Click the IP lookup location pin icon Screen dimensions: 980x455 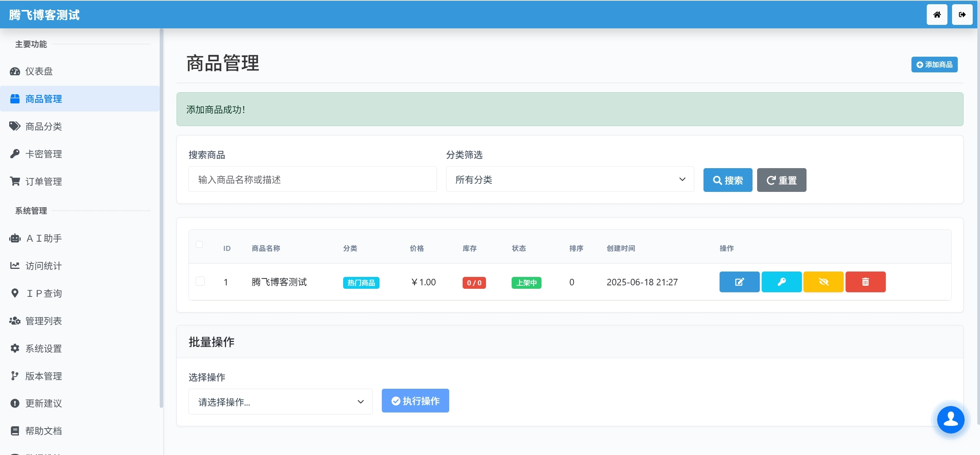click(x=15, y=293)
